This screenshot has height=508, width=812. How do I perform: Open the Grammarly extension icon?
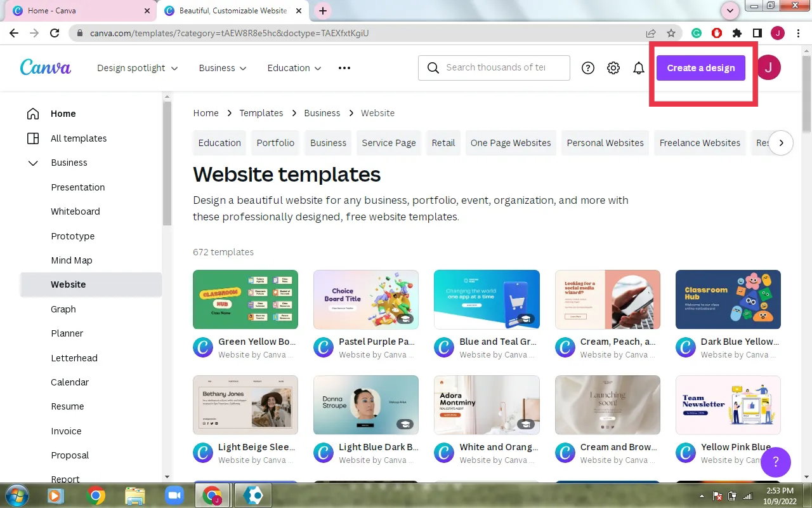point(697,33)
